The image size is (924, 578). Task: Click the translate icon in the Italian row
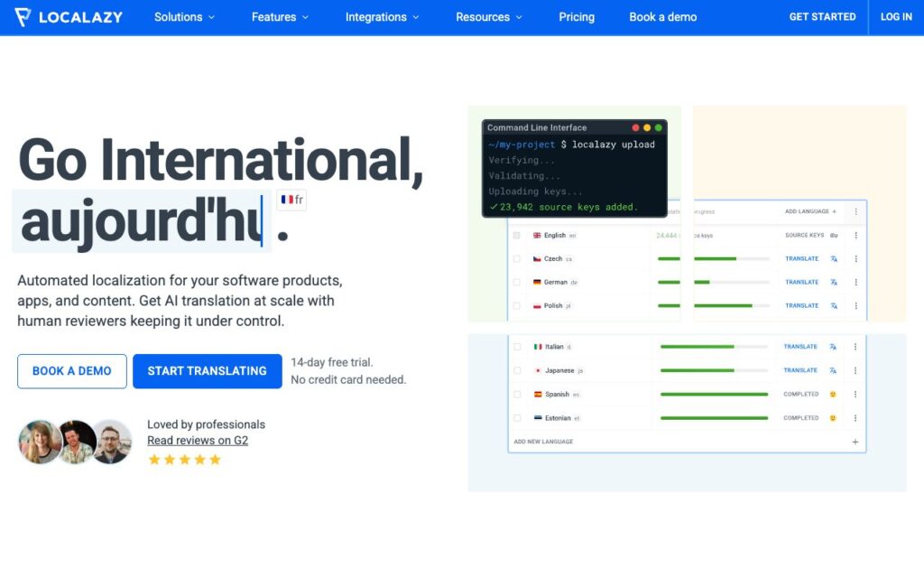833,347
